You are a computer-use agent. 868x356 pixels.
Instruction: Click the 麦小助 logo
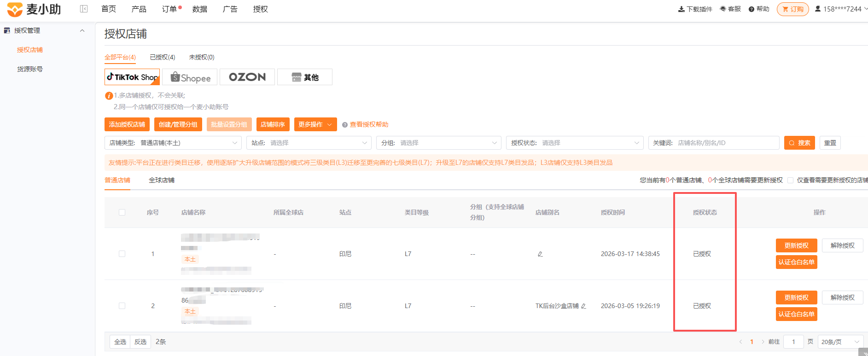[34, 9]
